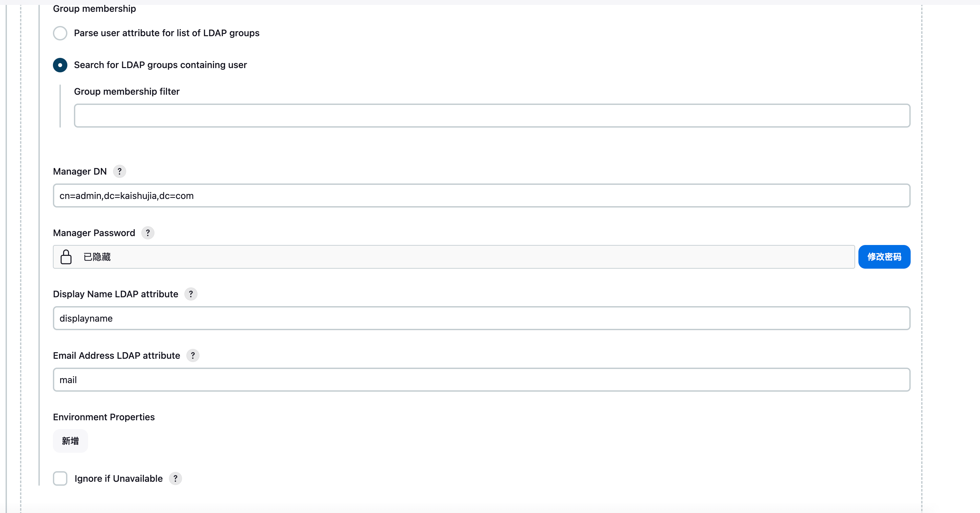
Task: Click the Search for LDAP groups label
Action: [x=160, y=65]
